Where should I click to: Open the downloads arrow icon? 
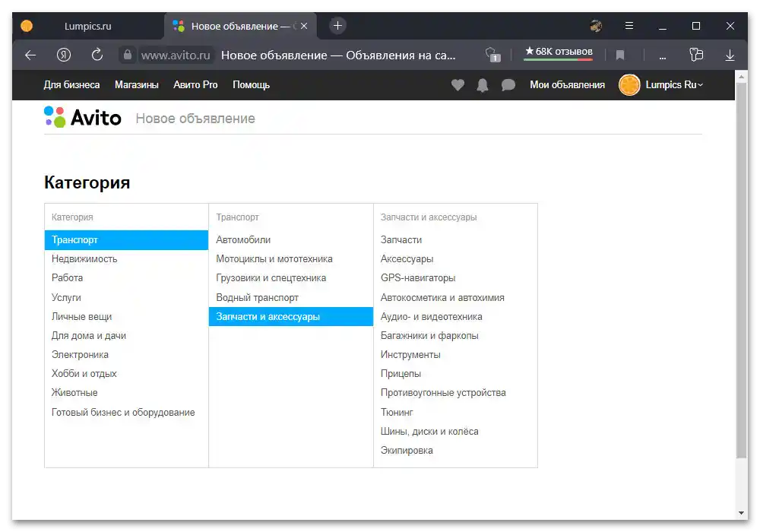pos(730,55)
